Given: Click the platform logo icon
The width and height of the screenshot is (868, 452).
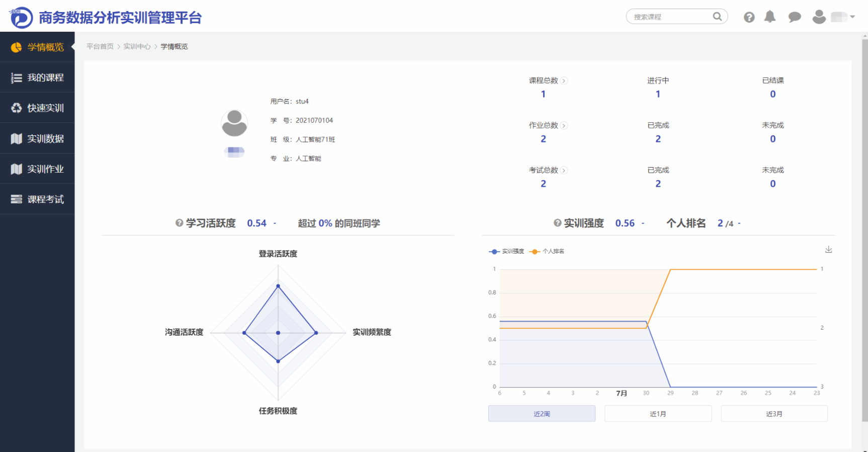Looking at the screenshot, I should [21, 18].
